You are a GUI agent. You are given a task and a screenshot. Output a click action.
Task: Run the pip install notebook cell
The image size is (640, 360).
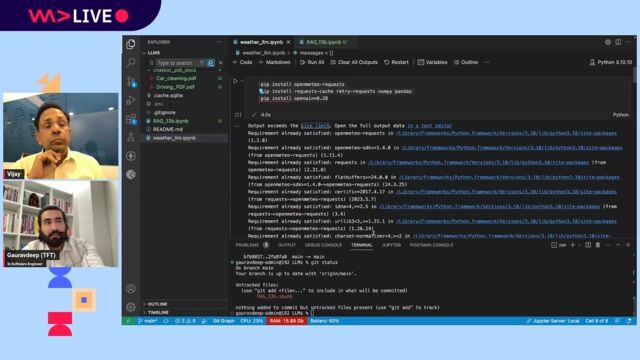235,81
